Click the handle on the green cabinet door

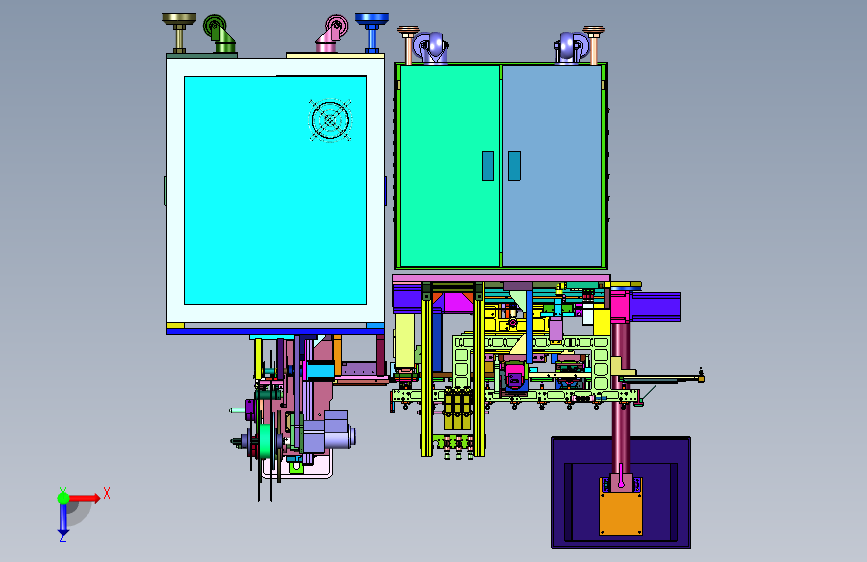coord(488,166)
